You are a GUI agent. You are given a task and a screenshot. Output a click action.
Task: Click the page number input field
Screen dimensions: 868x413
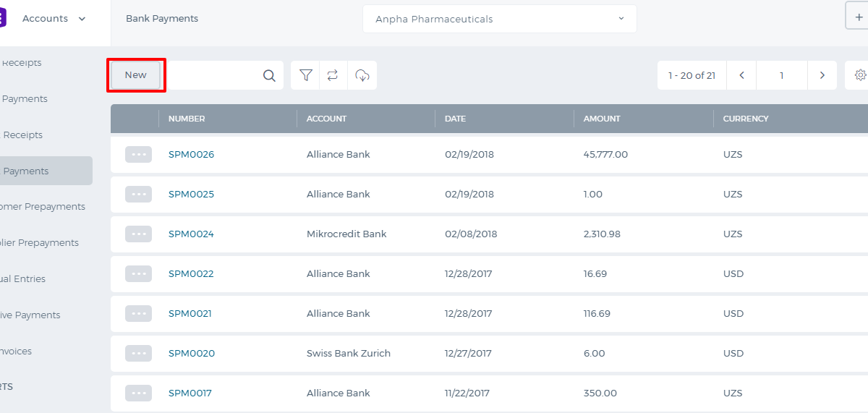(782, 75)
